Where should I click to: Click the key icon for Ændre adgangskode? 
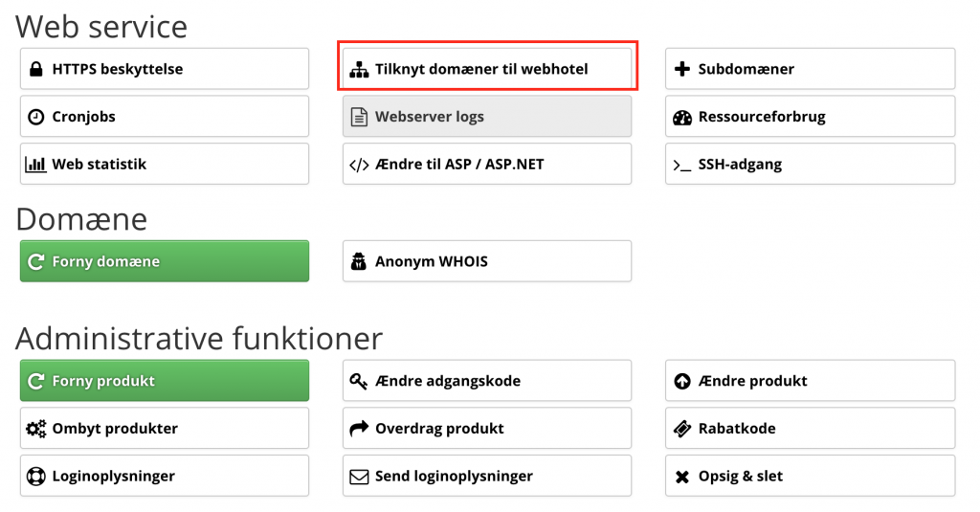pos(358,381)
